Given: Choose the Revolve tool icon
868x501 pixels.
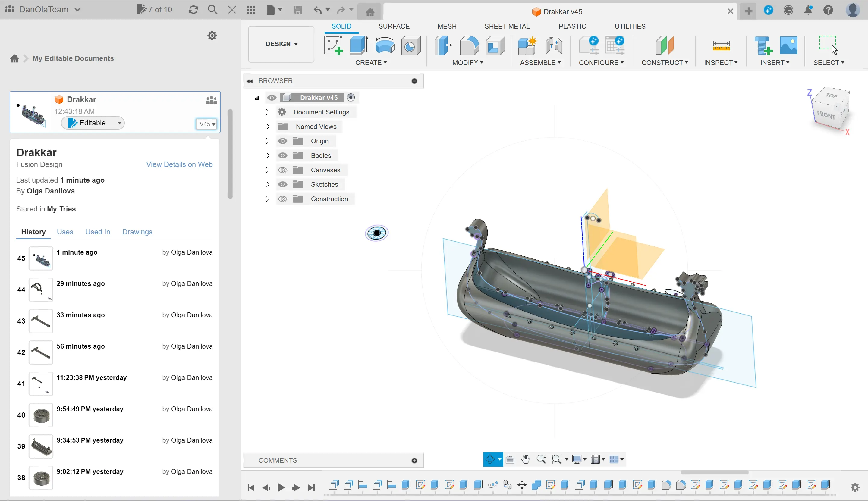Looking at the screenshot, I should [385, 45].
